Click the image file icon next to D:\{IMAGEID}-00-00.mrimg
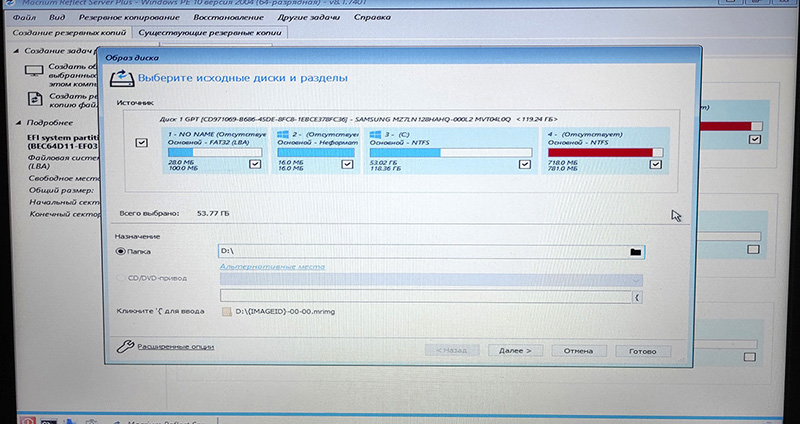Screen dimensions: 800x424 (x=226, y=313)
